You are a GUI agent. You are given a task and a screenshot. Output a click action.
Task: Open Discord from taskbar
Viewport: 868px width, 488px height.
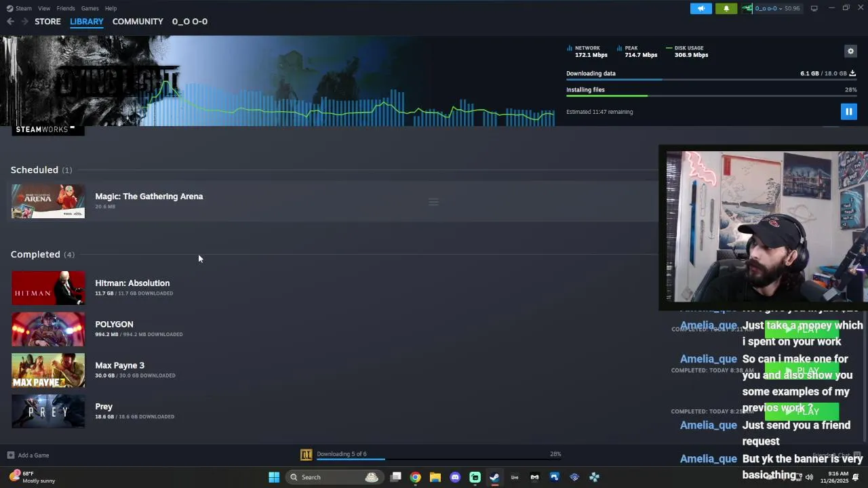[x=455, y=477]
